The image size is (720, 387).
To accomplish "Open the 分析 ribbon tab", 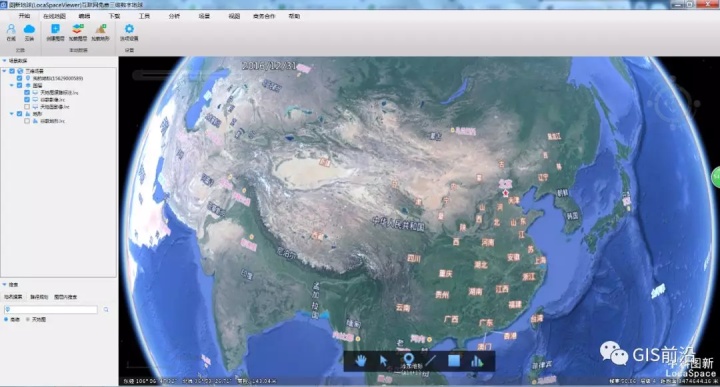I will pyautogui.click(x=174, y=16).
